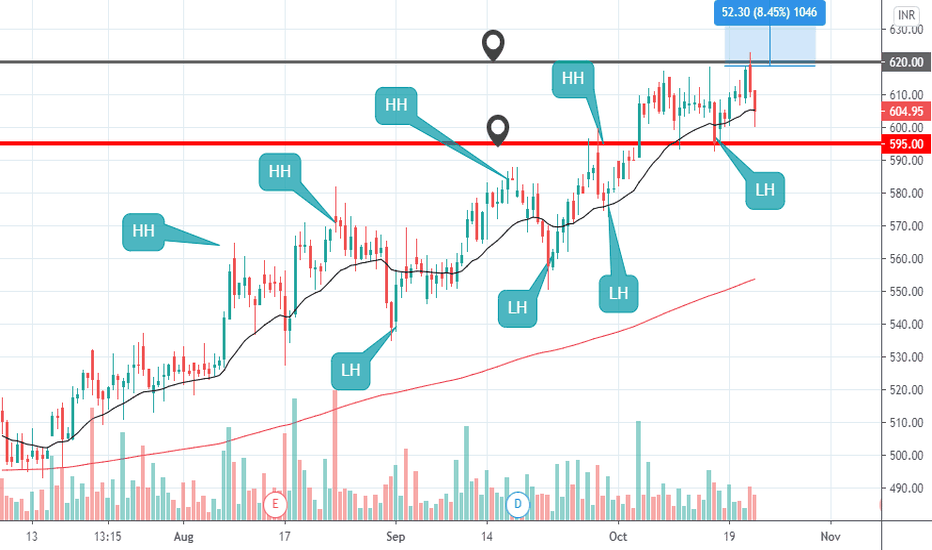The height and width of the screenshot is (550, 932).
Task: Select the 620.00 horizontal line price label
Action: [906, 62]
